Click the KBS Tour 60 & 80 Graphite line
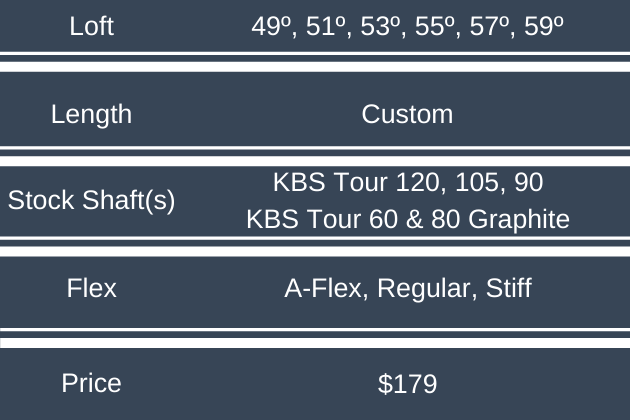Screen dimensions: 630x420 [x=407, y=219]
